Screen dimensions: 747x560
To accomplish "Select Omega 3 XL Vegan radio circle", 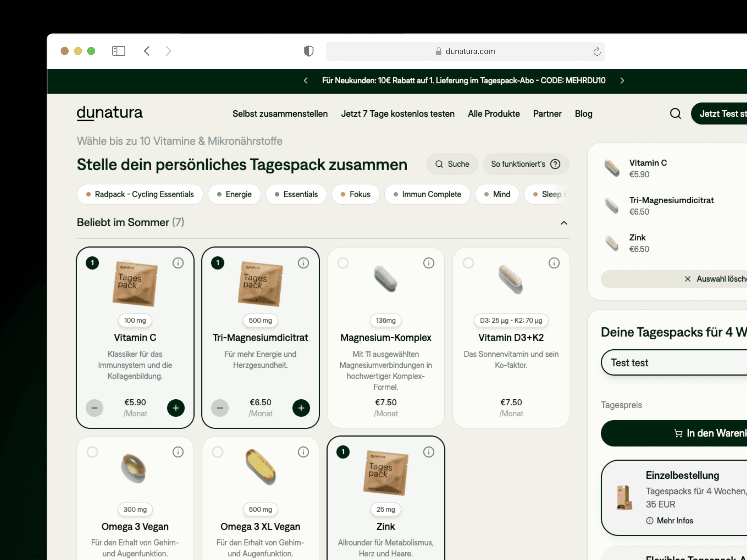I will click(x=217, y=452).
